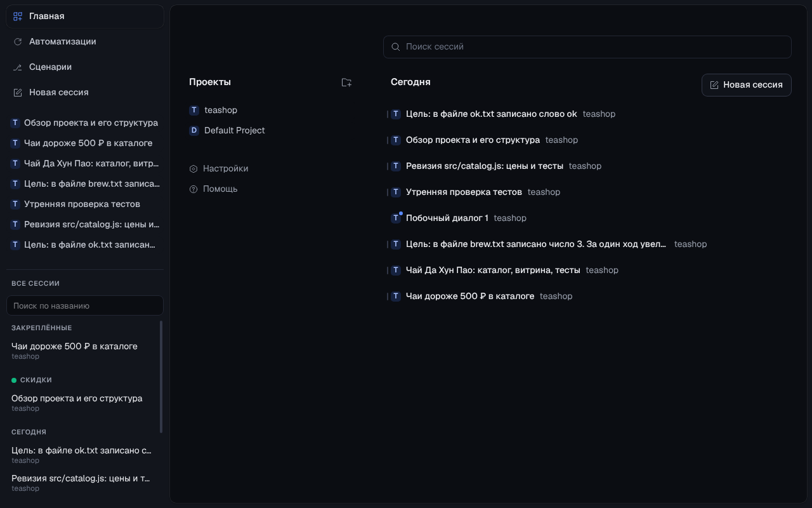
Task: Open Помощь link
Action: pyautogui.click(x=214, y=189)
